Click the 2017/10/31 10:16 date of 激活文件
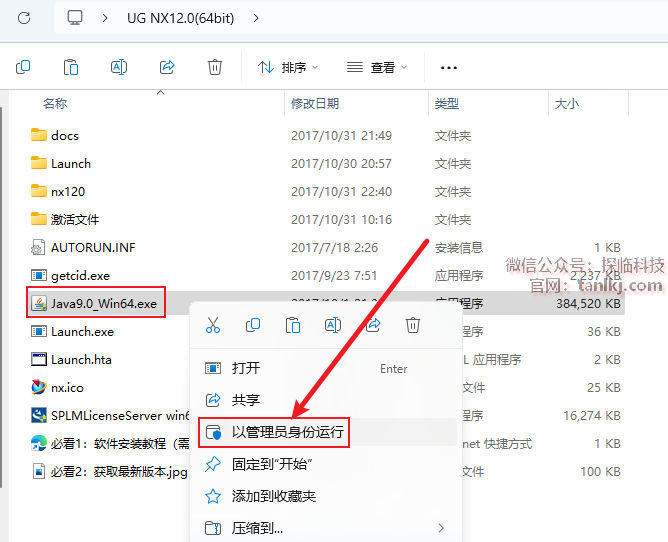 click(x=341, y=219)
